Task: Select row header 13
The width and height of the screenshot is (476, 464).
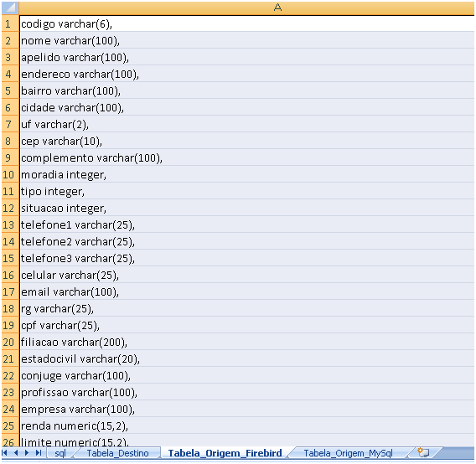Action: click(10, 224)
